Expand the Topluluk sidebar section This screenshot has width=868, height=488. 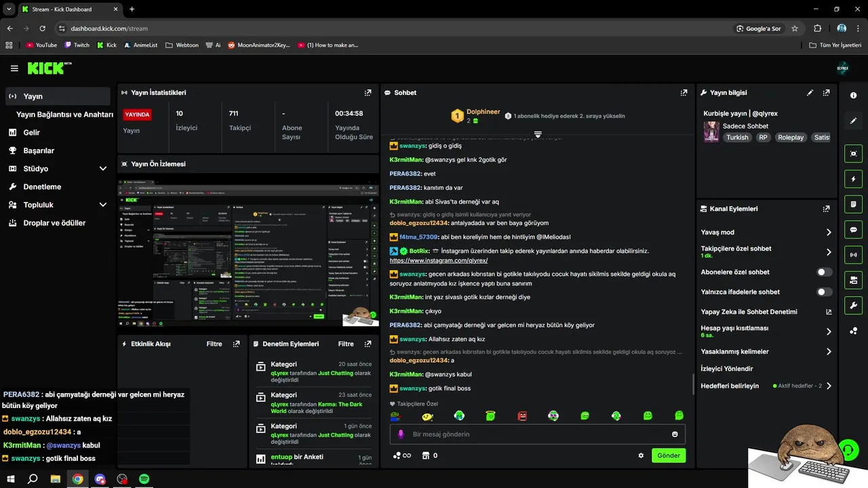(103, 205)
